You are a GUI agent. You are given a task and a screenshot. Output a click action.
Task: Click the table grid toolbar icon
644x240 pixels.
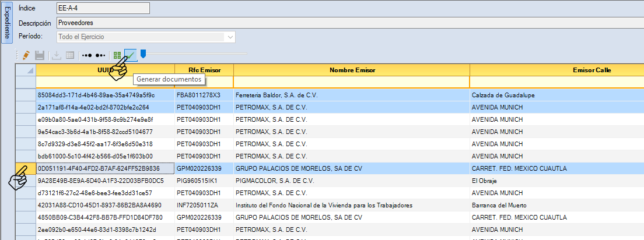click(x=70, y=55)
